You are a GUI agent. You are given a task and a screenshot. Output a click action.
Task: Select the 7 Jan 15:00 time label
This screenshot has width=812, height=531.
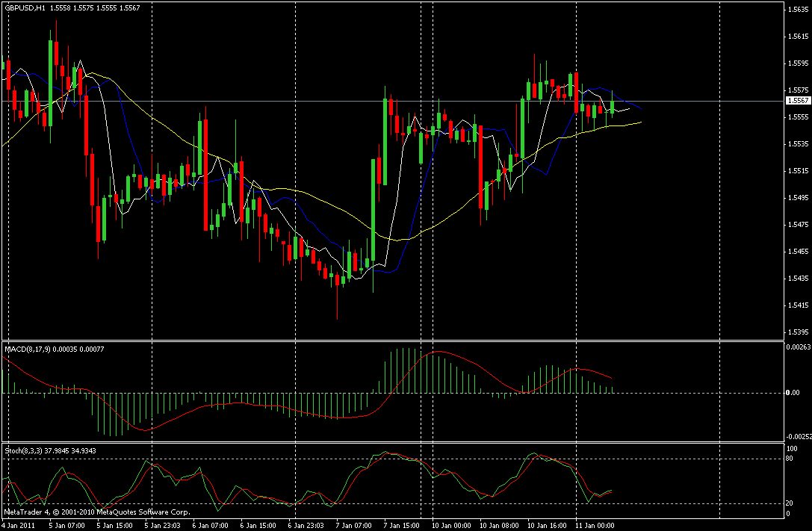click(402, 525)
